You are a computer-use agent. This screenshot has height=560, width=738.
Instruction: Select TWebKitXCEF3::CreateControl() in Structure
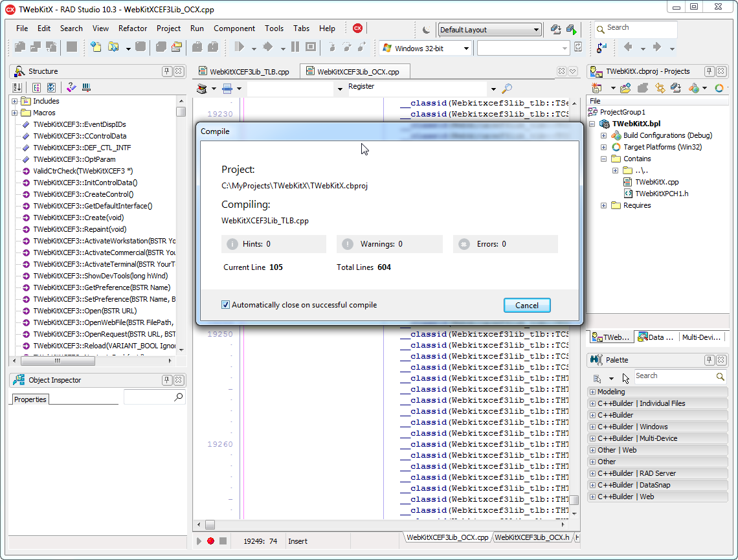click(84, 194)
